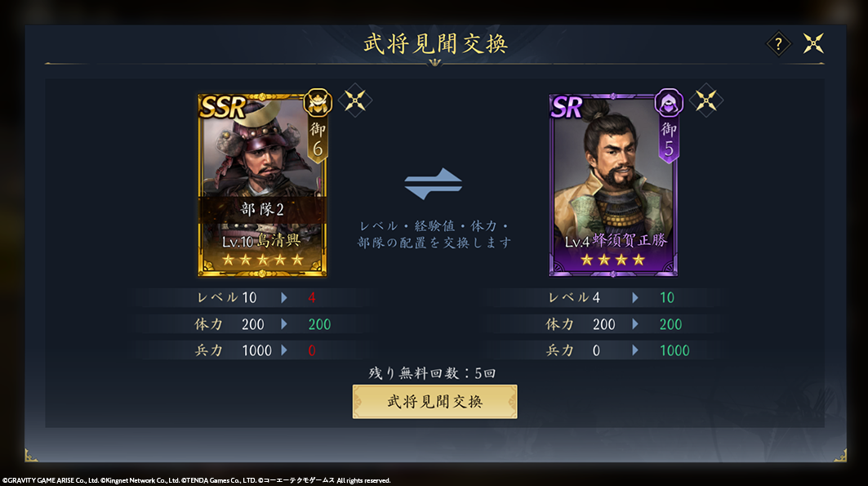Tap the 部隊2 label on the SSR card
Image resolution: width=868 pixels, height=486 pixels.
[262, 209]
